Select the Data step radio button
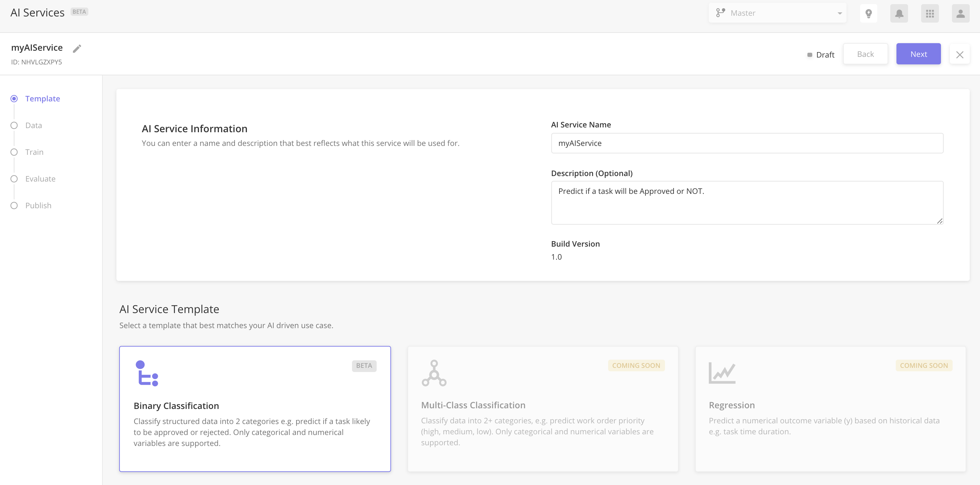Screen dimensions: 980x485 pos(14,125)
